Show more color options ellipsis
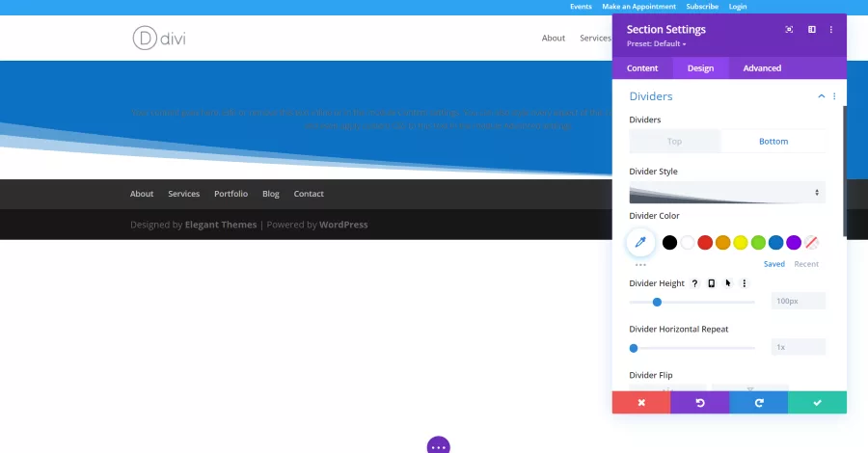 tap(640, 265)
